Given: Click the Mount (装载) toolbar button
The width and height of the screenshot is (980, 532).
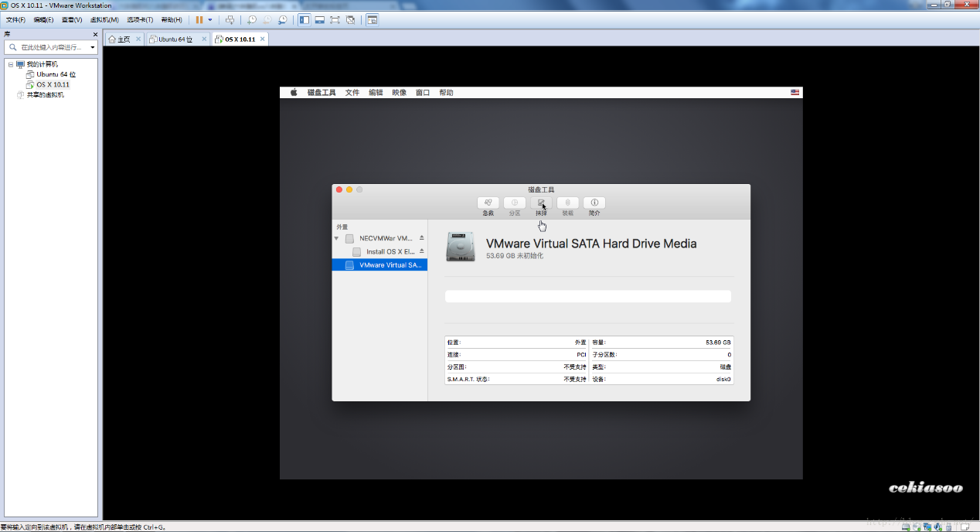Looking at the screenshot, I should tap(567, 203).
